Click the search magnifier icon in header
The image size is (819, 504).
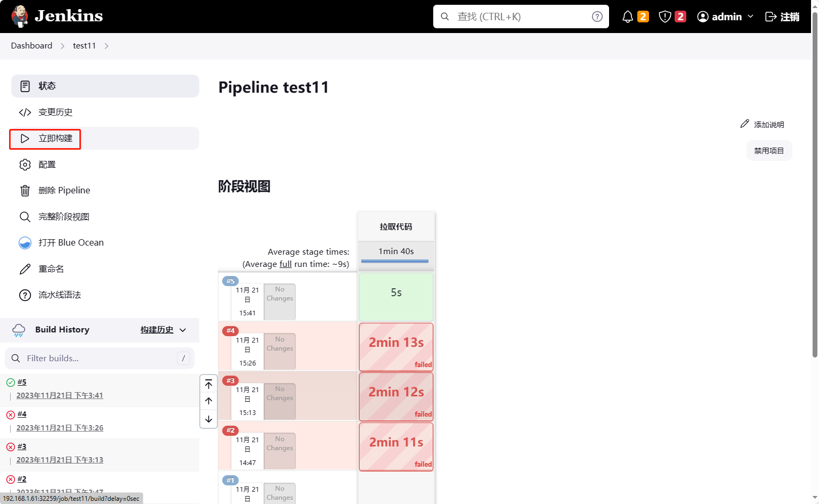tap(445, 17)
